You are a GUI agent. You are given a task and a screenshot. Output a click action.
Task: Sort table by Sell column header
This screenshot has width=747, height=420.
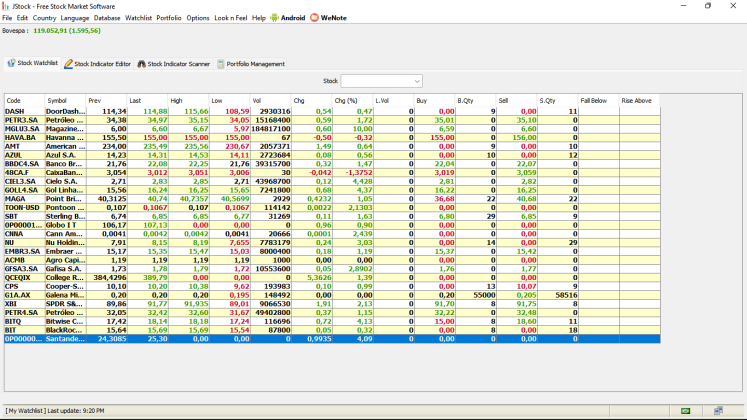[x=516, y=100]
